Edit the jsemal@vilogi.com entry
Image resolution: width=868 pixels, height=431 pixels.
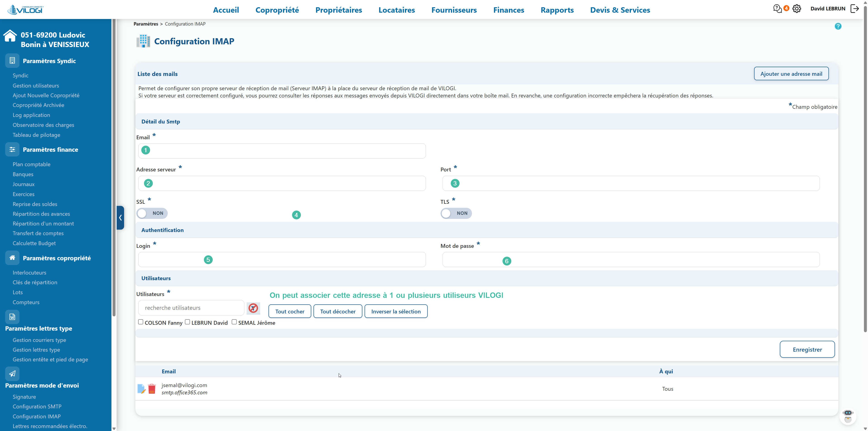[141, 388]
